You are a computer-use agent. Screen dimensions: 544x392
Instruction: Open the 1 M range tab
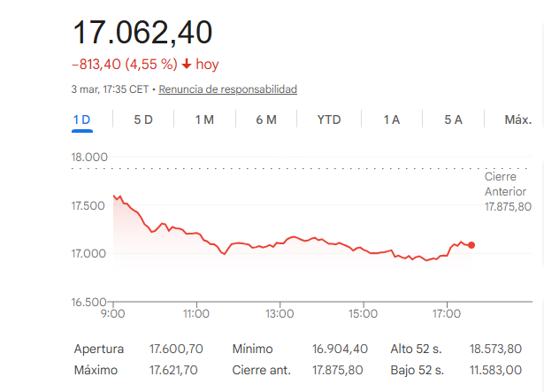(x=204, y=119)
